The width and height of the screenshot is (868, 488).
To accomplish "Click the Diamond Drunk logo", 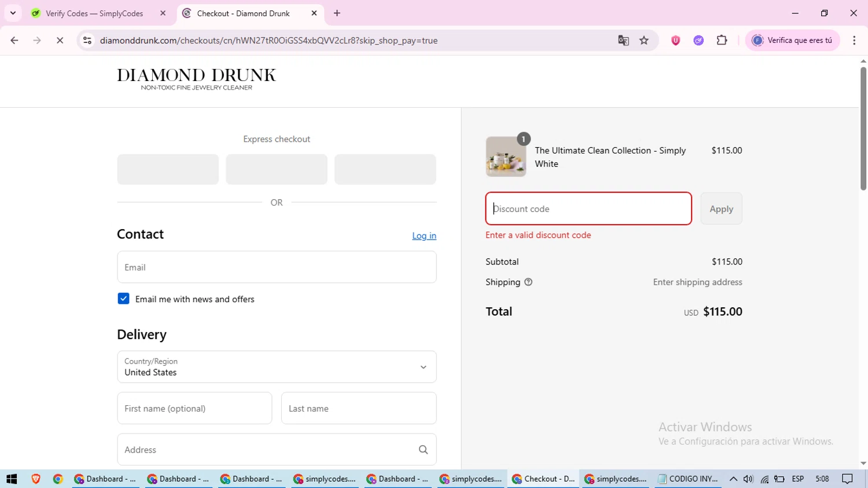I will point(197,79).
